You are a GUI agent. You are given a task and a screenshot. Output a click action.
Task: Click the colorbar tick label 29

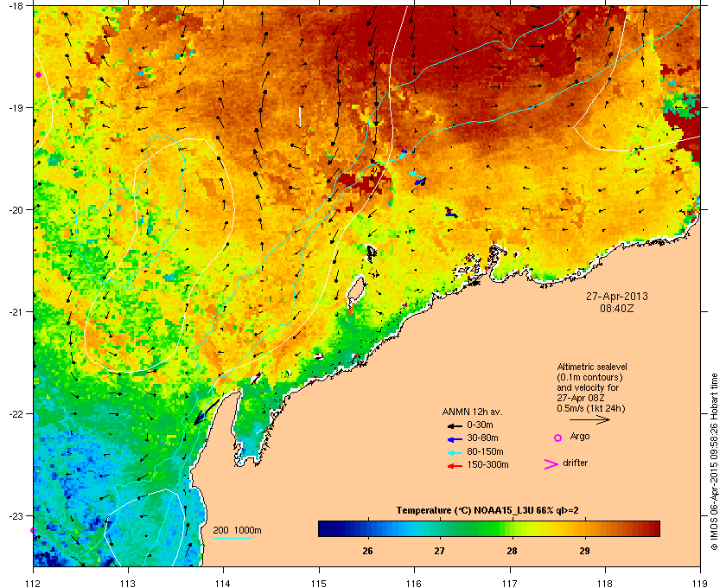coord(584,551)
